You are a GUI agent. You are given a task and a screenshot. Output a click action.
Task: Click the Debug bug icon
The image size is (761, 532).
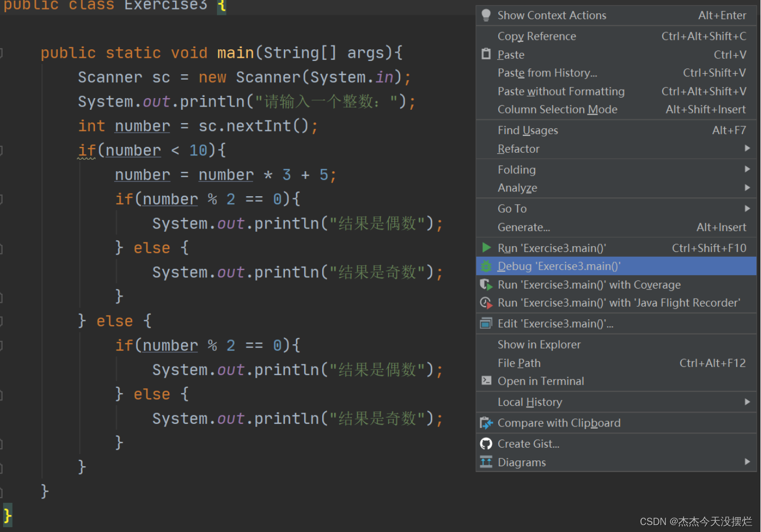(x=486, y=266)
